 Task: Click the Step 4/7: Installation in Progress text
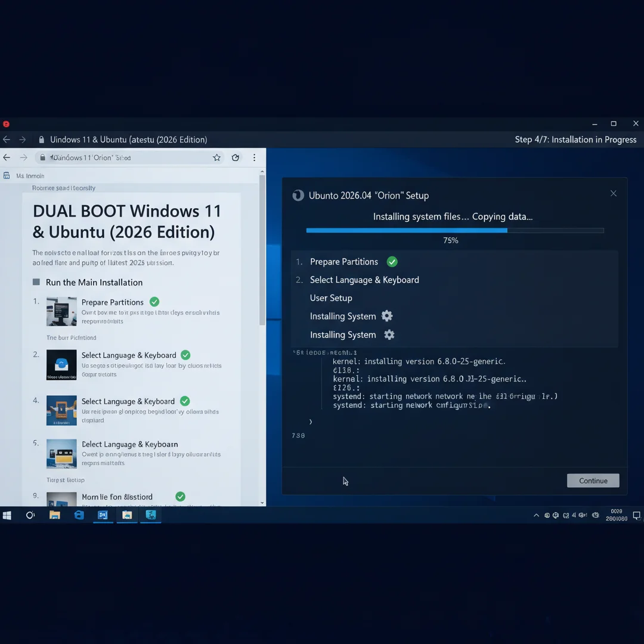[x=575, y=140]
